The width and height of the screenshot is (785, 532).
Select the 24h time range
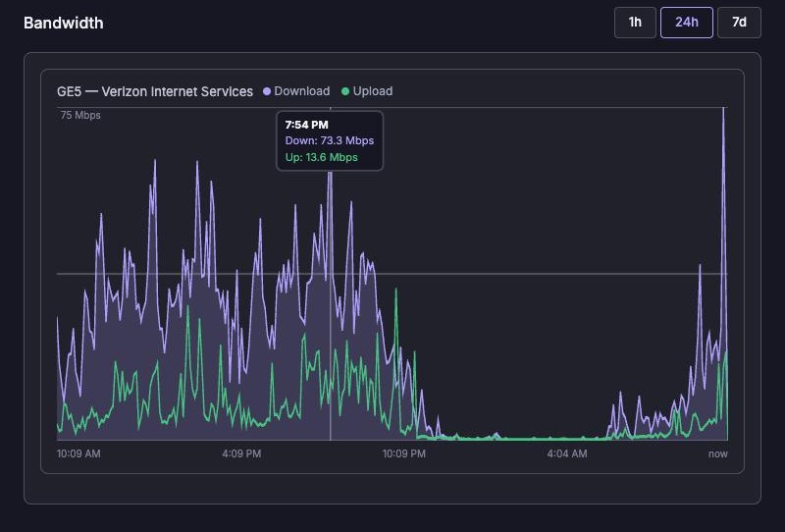686,23
